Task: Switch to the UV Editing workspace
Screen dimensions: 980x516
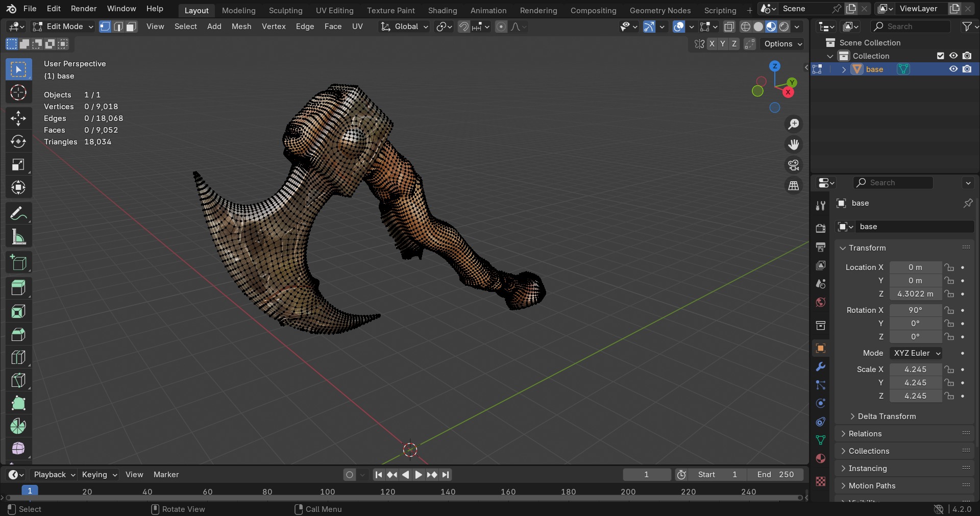Action: (x=334, y=10)
